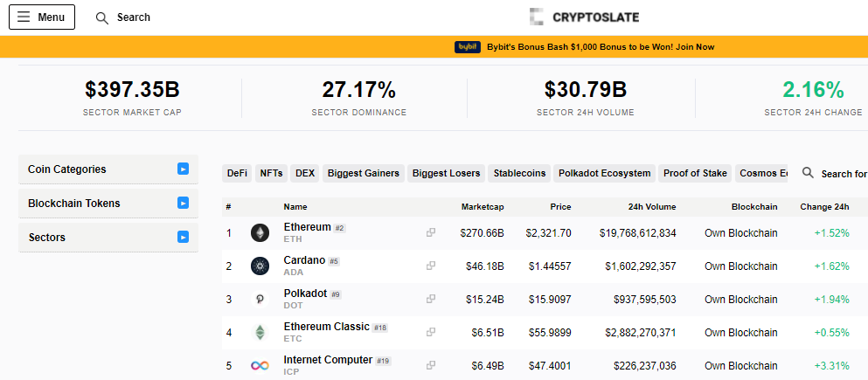
Task: Select the Proof of Stake filter tab
Action: pos(695,173)
